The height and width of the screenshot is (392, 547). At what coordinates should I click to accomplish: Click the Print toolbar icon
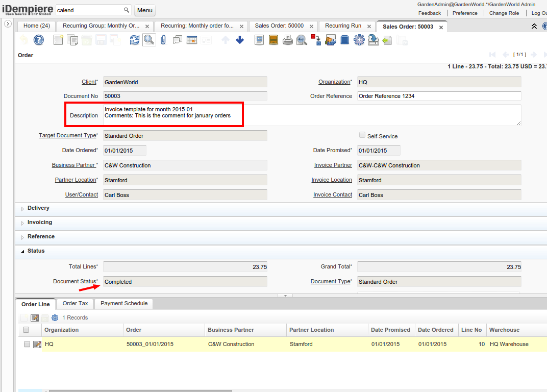pos(287,40)
